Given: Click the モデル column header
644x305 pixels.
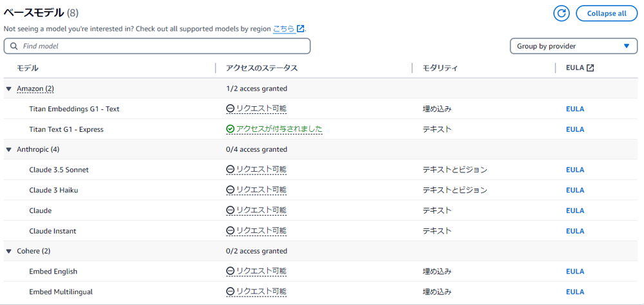Looking at the screenshot, I should point(28,68).
